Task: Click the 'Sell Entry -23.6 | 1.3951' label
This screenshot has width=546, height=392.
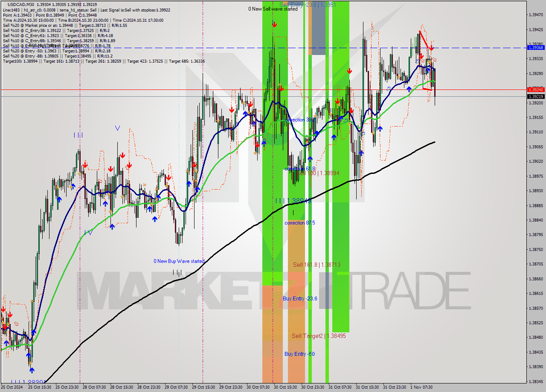Action: pyautogui.click(x=308, y=5)
